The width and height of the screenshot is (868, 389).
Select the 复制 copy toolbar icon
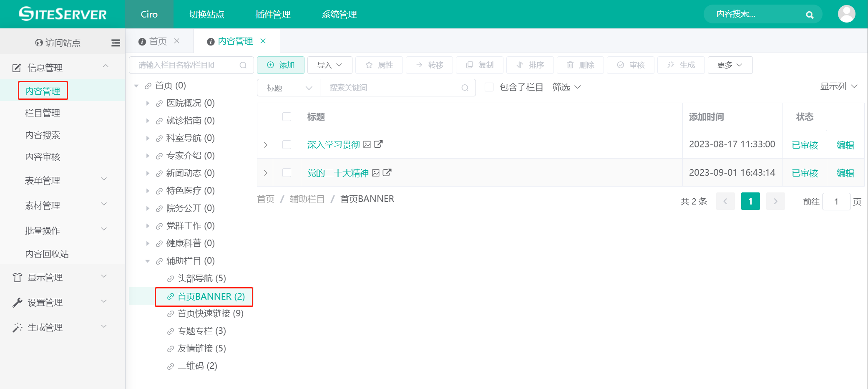click(x=479, y=65)
